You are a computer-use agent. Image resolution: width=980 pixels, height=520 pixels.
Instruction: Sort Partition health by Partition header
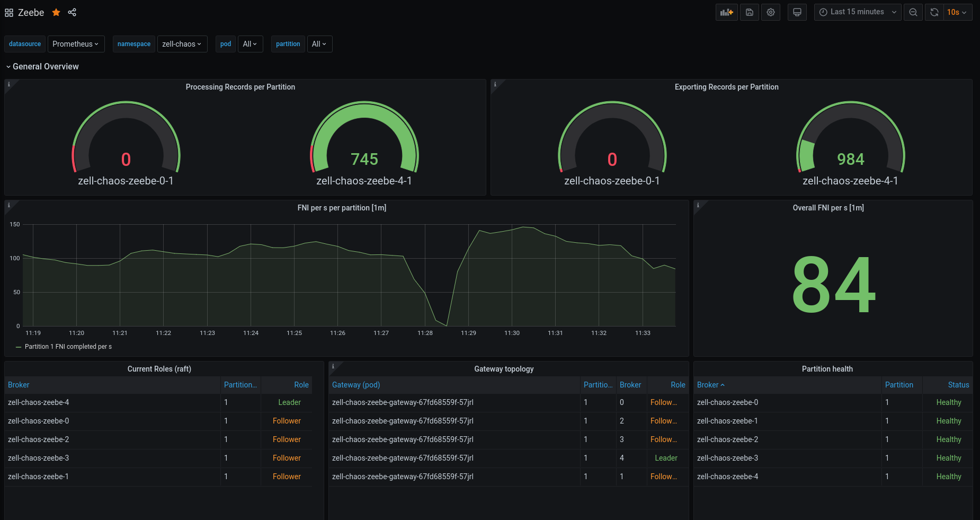click(x=899, y=385)
